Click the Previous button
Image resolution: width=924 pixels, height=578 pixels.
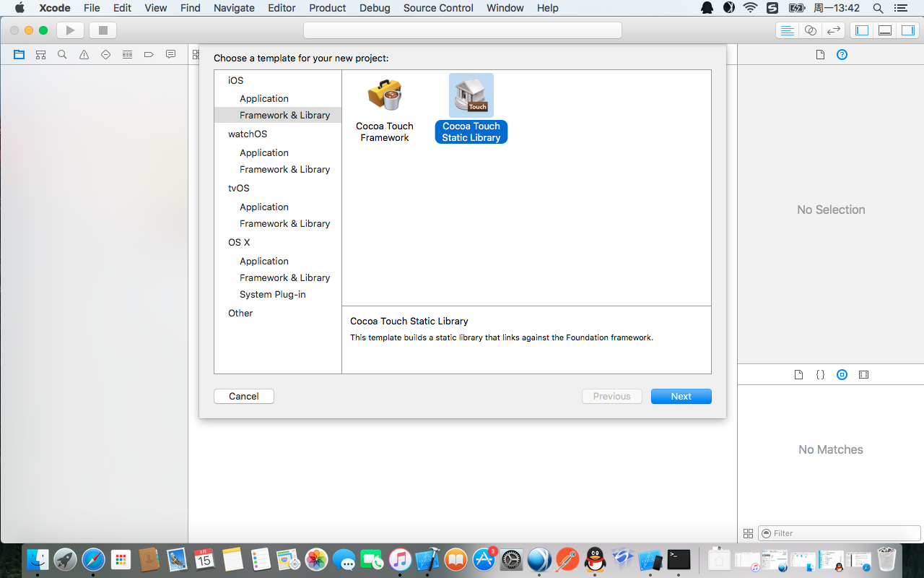(x=612, y=396)
